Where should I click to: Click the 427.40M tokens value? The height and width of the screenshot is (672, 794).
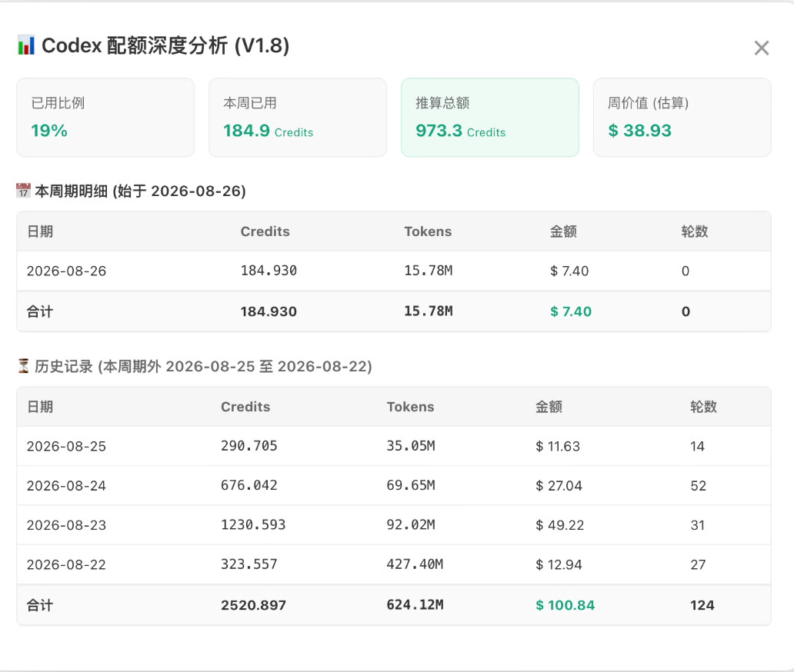(x=415, y=564)
